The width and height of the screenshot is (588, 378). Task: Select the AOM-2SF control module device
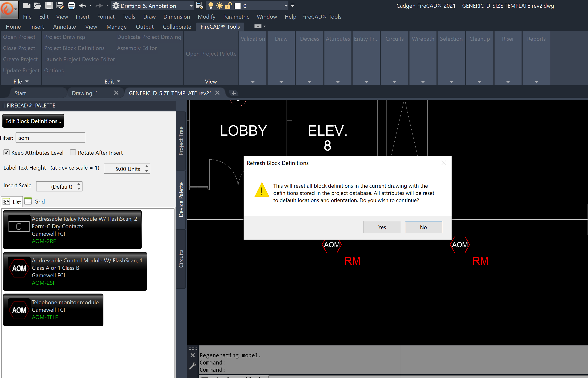coord(75,271)
